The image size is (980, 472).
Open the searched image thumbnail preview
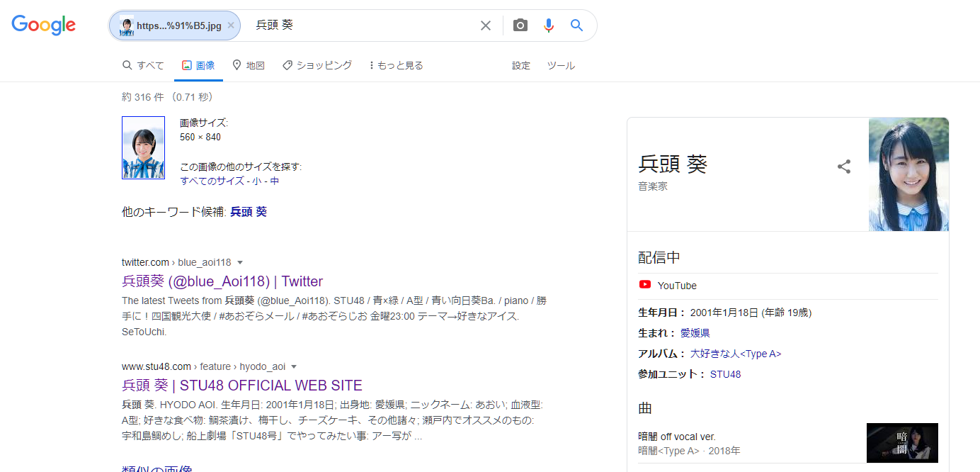143,147
